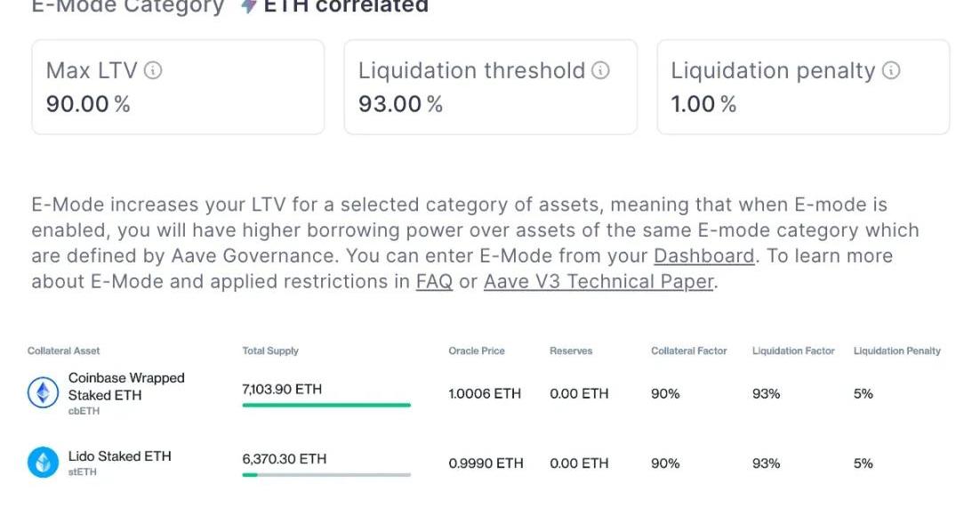Click the cbETH token icon
980x507 pixels.
43,393
